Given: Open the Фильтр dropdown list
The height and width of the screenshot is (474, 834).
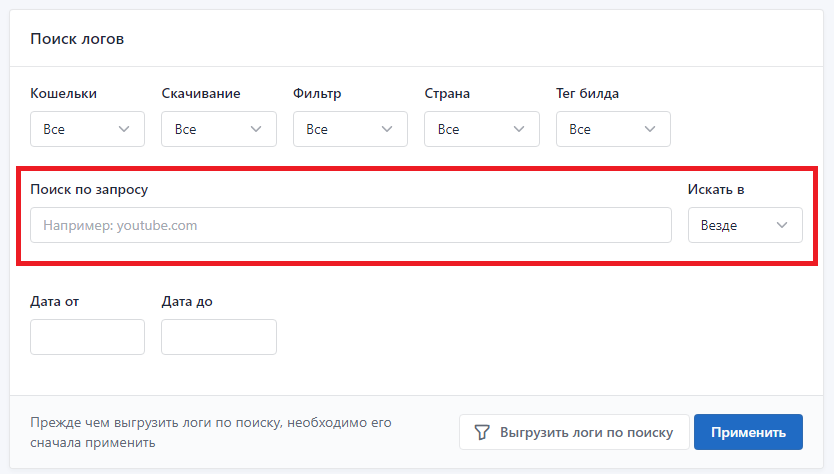Looking at the screenshot, I should pos(350,129).
